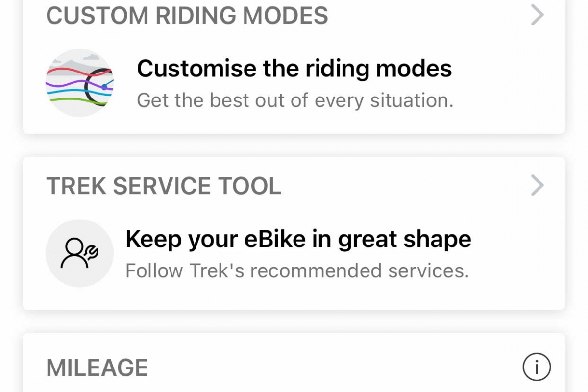This screenshot has width=588, height=392.
Task: Expand Custom Riding Modes via its chevron
Action: point(538,16)
